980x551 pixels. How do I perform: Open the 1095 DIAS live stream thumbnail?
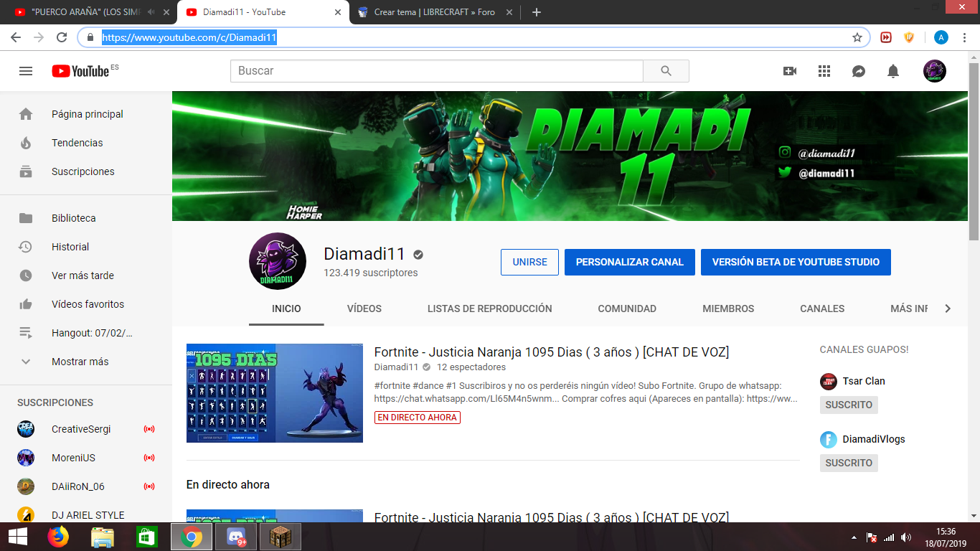click(275, 393)
